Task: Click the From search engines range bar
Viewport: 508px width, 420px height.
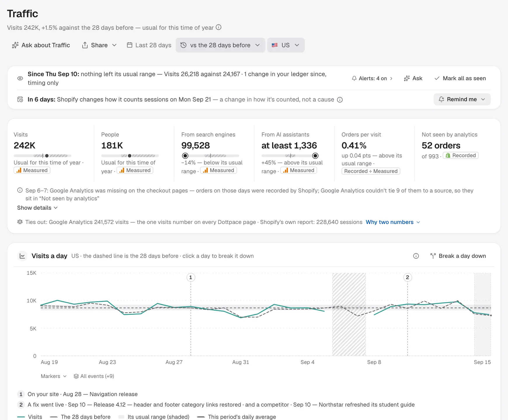Action: pyautogui.click(x=210, y=156)
